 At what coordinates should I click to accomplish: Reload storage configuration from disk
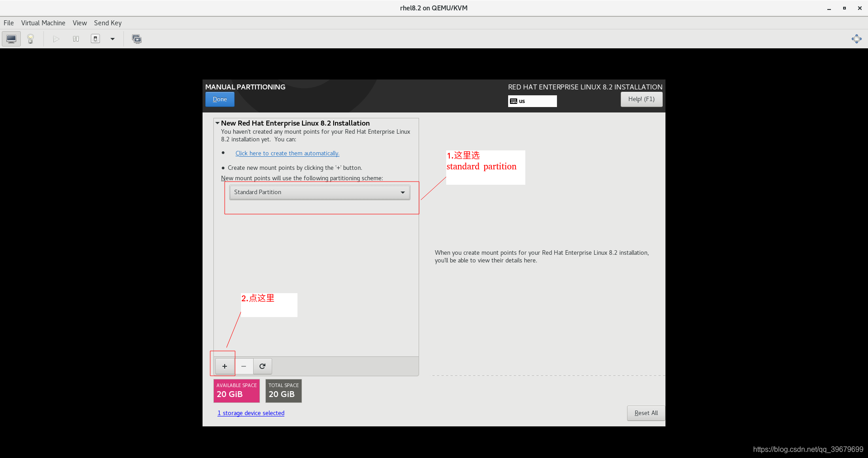coord(263,366)
